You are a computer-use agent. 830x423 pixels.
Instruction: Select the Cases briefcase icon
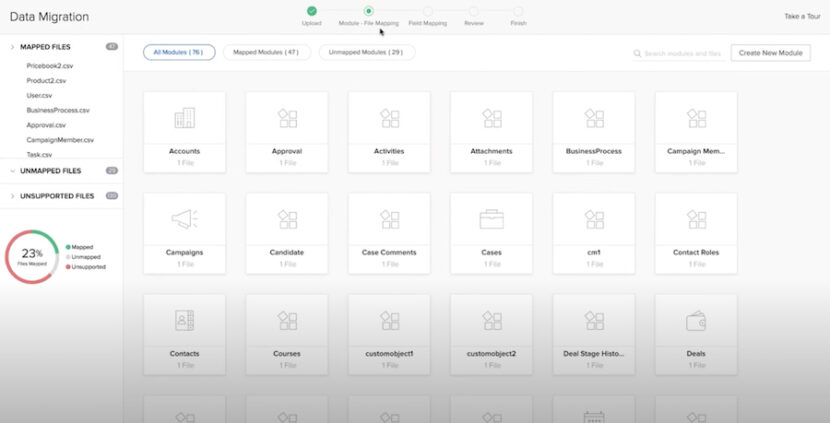tap(491, 219)
